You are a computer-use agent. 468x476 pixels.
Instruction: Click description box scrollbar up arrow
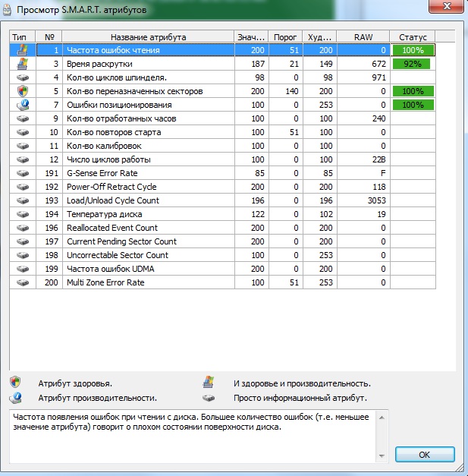coord(382,418)
